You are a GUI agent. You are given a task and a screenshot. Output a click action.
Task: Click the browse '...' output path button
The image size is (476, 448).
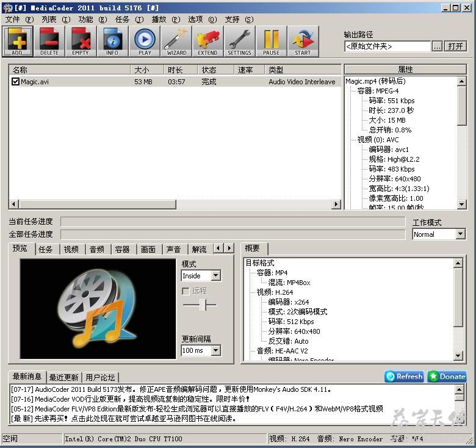coord(437,46)
